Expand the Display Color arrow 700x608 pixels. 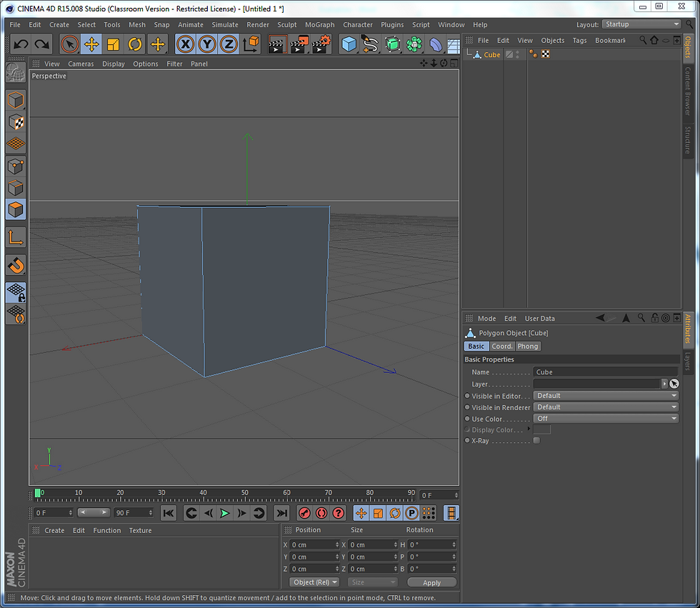pos(529,429)
